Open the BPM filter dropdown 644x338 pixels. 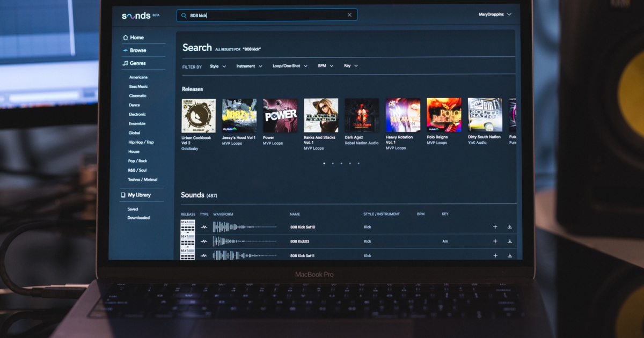click(x=325, y=66)
